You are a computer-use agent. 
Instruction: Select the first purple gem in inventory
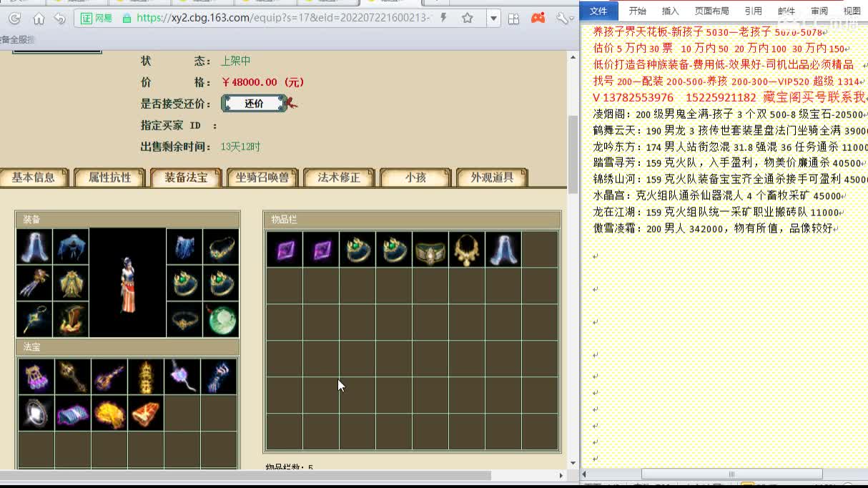[x=285, y=250]
